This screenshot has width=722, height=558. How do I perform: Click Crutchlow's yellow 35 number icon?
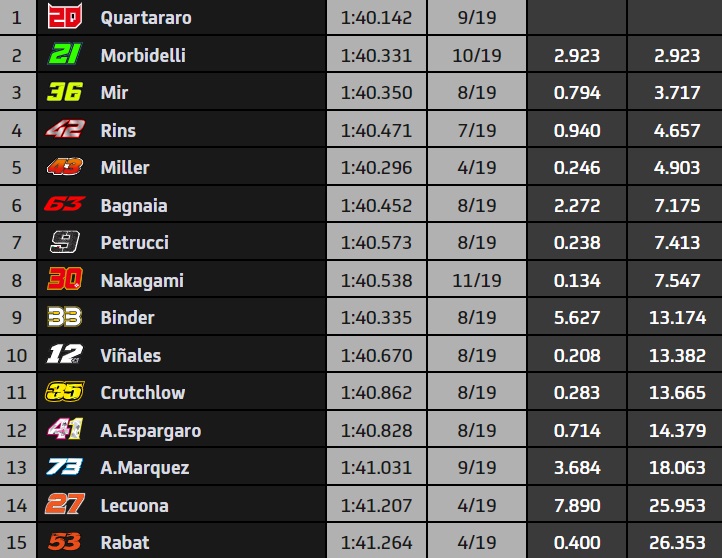tap(65, 392)
